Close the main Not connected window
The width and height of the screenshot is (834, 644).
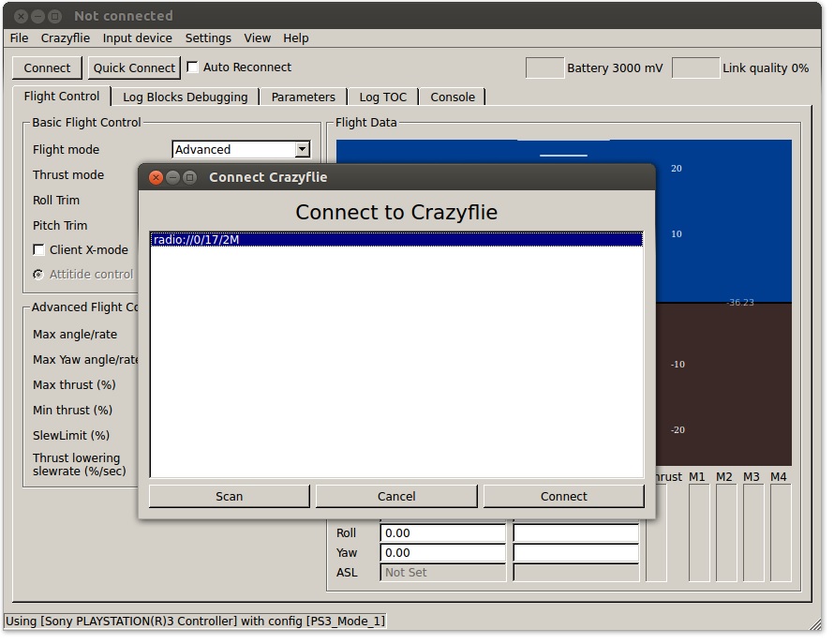click(21, 16)
